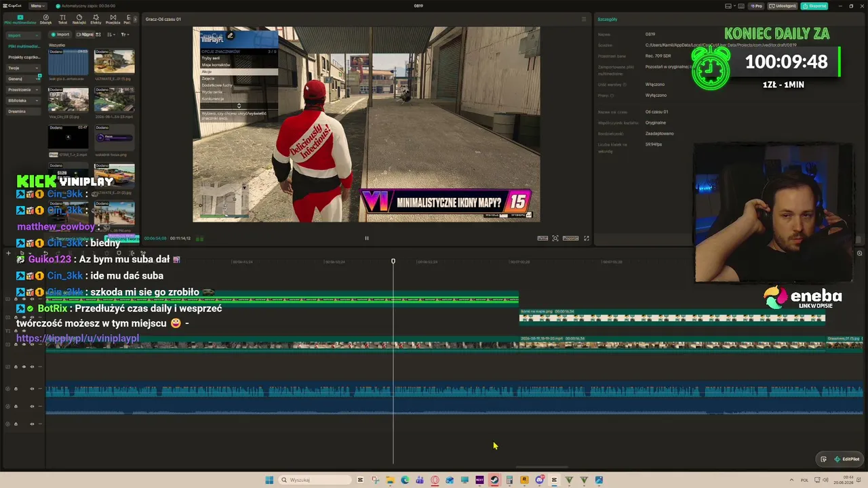Expand the Import section in the sidebar
Screen dimensions: 868x488
pos(22,35)
